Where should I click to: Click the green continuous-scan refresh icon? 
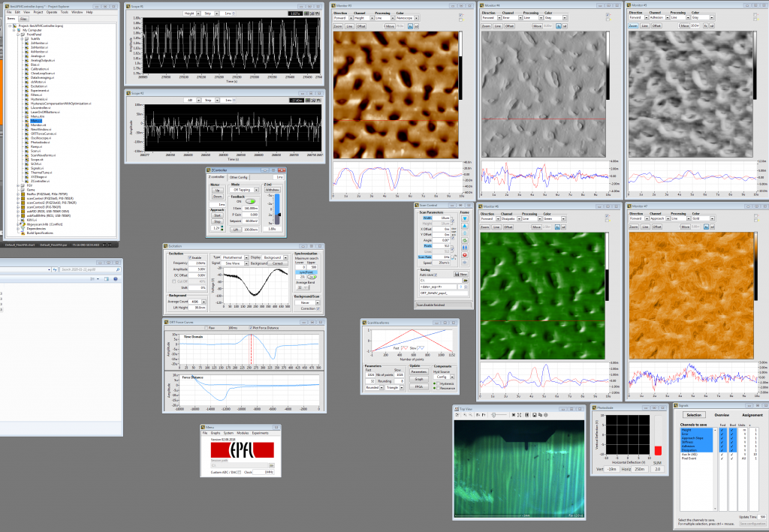465,240
